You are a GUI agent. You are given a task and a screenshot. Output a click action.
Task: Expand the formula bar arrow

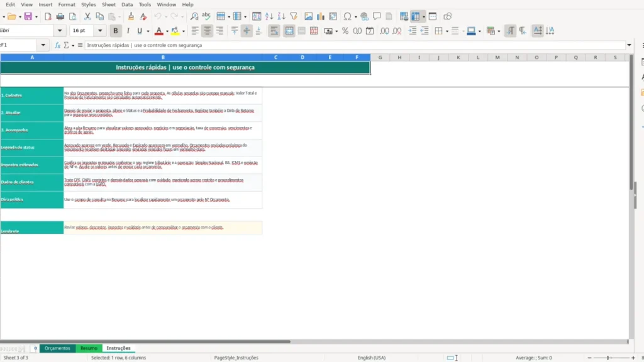pos(629,45)
